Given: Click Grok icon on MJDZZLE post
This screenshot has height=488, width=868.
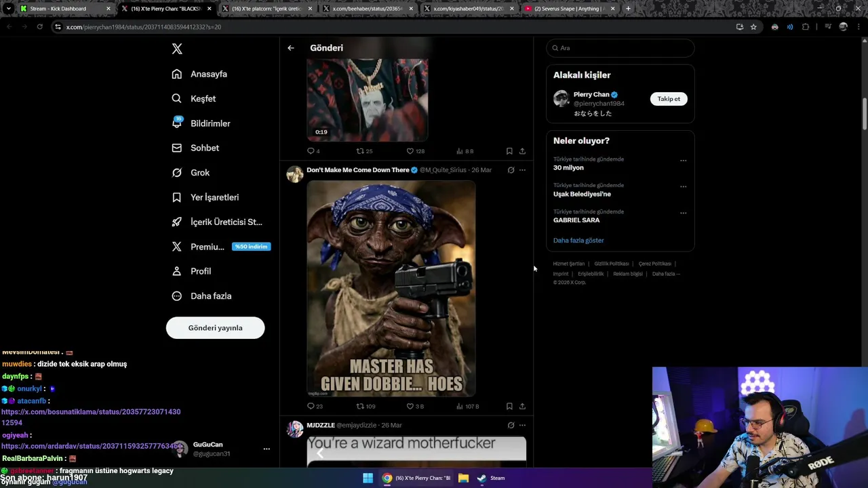Looking at the screenshot, I should point(511,426).
